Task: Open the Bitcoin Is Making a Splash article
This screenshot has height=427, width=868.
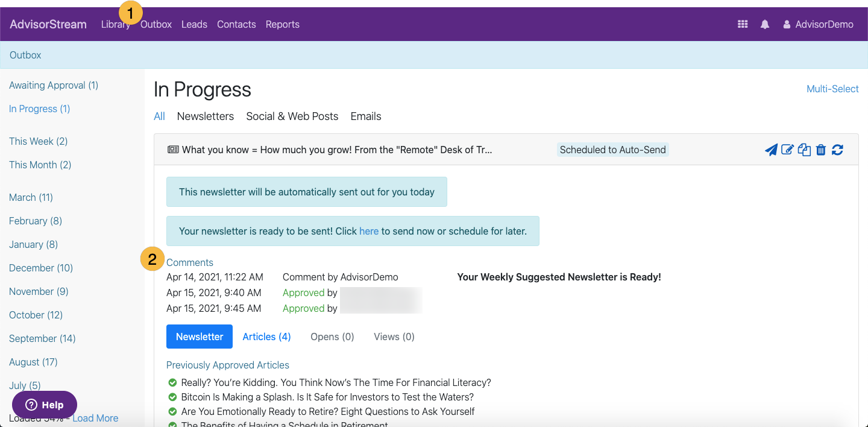Action: [327, 397]
